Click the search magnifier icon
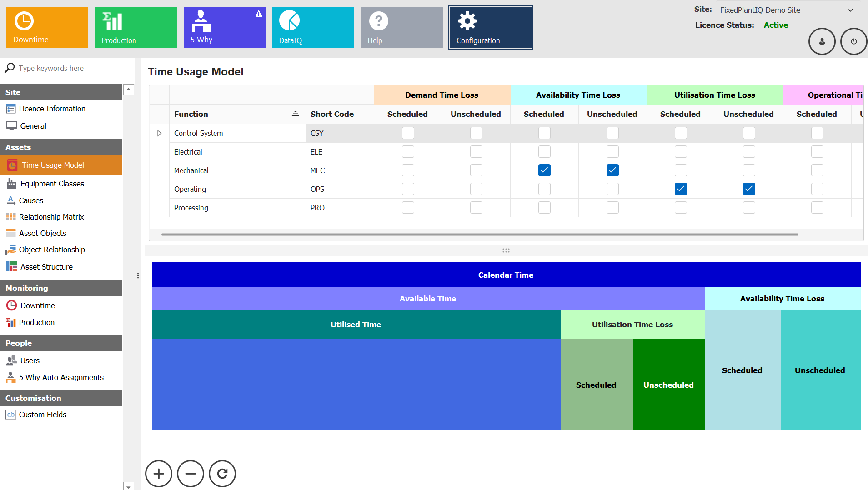Image resolution: width=868 pixels, height=490 pixels. click(10, 68)
